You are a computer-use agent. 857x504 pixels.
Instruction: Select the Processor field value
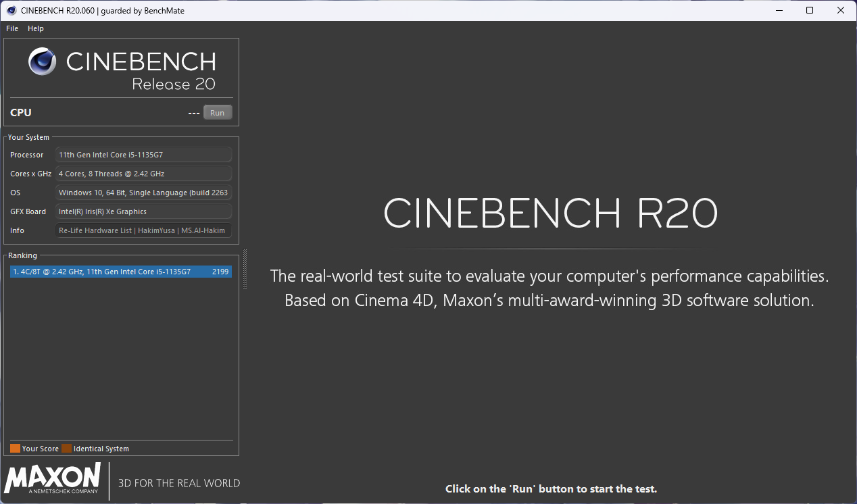(143, 155)
